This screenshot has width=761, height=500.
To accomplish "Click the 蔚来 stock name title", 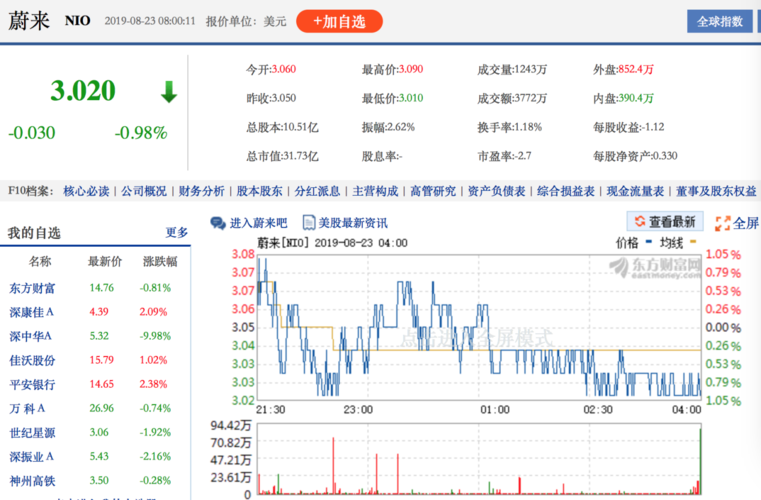I will [29, 21].
